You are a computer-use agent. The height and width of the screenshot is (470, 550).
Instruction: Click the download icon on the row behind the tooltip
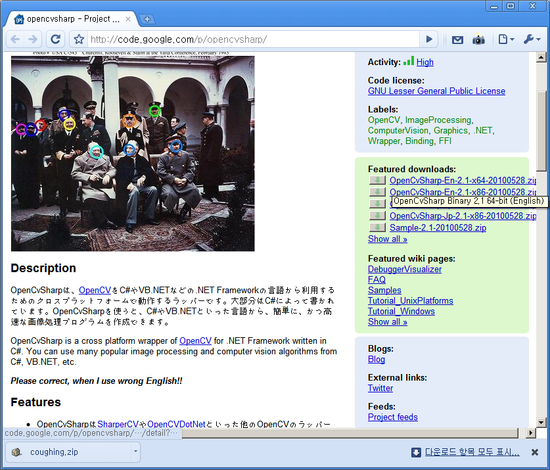[377, 204]
